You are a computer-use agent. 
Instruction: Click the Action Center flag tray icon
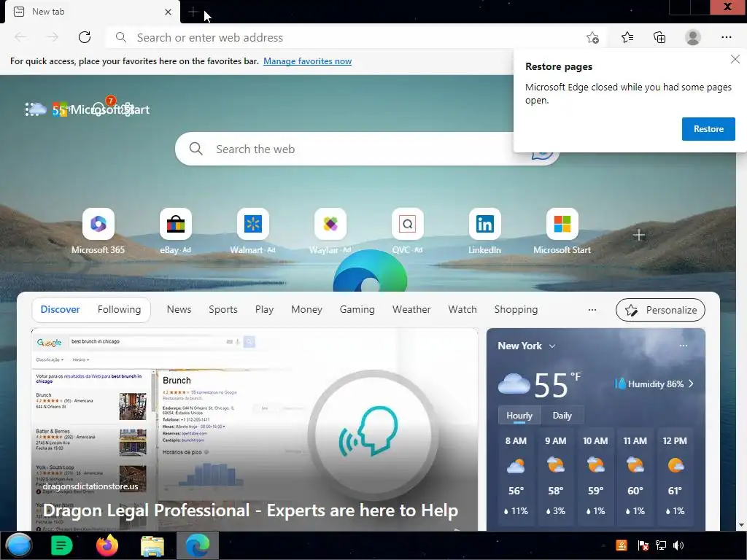(643, 545)
